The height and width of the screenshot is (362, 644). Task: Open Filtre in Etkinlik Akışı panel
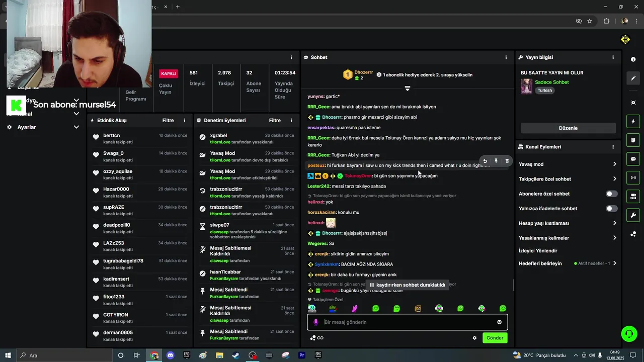(x=168, y=120)
